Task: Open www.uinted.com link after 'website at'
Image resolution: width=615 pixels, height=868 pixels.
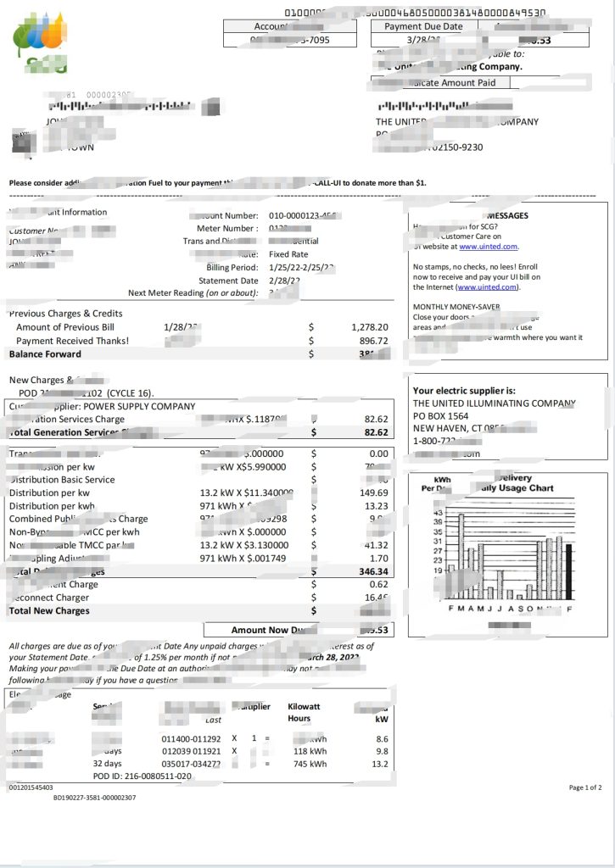Action: coord(489,247)
